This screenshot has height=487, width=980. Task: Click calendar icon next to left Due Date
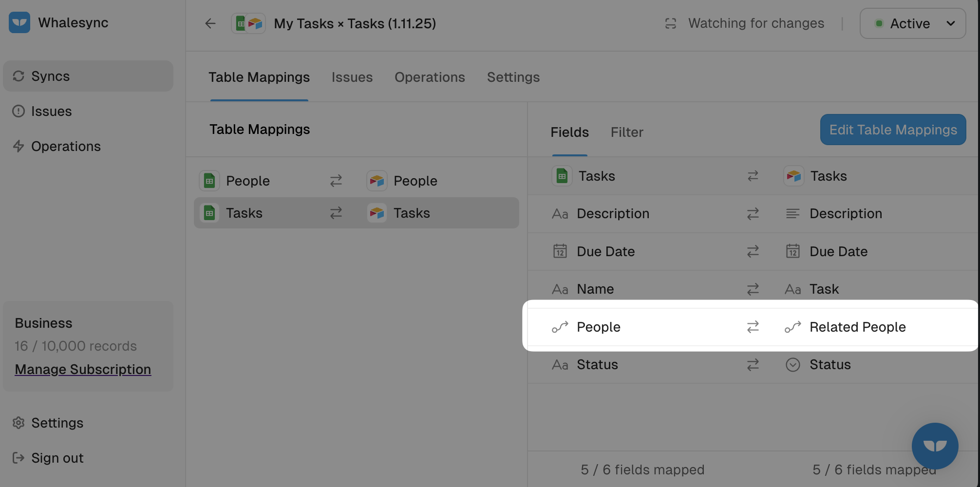tap(560, 251)
